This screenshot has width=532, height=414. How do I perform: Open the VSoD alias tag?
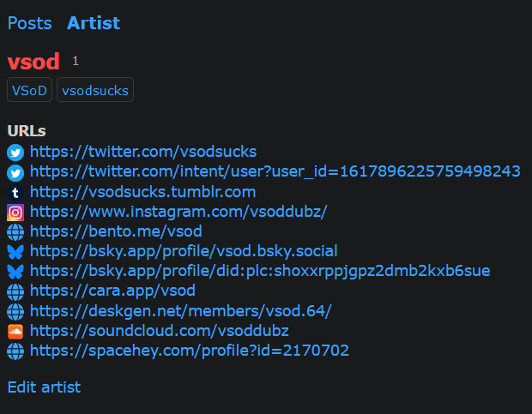(30, 90)
